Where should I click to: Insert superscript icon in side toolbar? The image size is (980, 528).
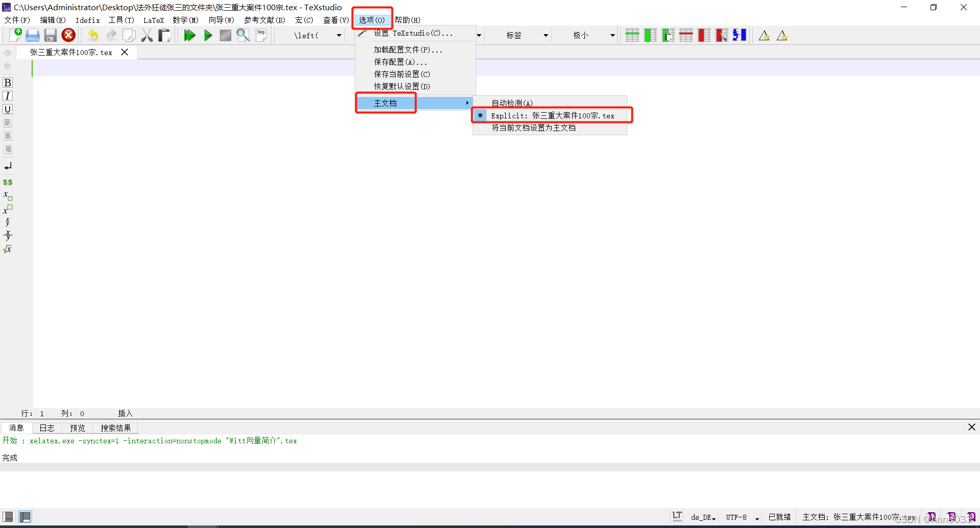[8, 209]
